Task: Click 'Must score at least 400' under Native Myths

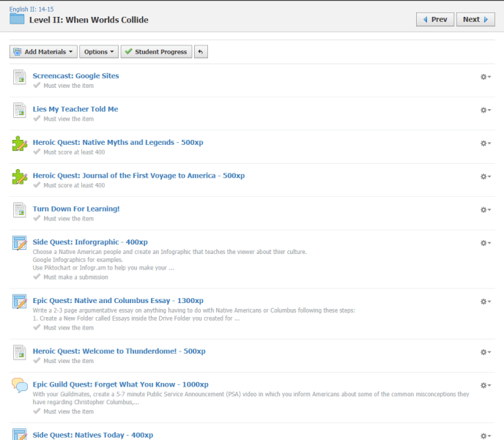Action: click(x=74, y=152)
